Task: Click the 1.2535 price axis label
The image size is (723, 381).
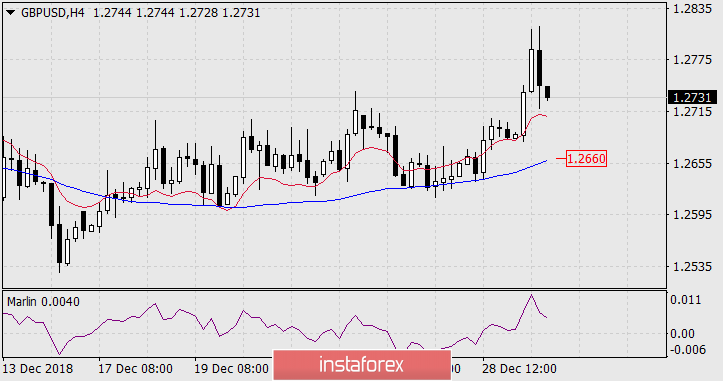Action: [x=693, y=267]
